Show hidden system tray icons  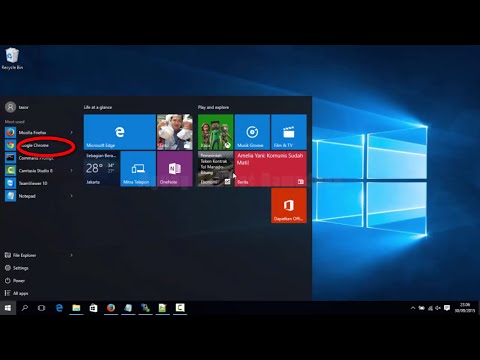click(413, 308)
